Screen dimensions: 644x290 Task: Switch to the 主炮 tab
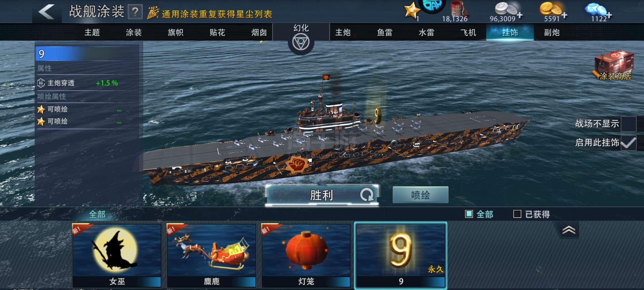click(343, 32)
